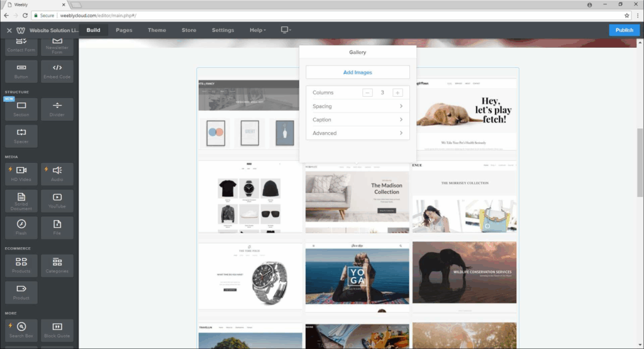Select the Embed Code element icon
Viewport: 644px width, 349px height.
(x=57, y=71)
